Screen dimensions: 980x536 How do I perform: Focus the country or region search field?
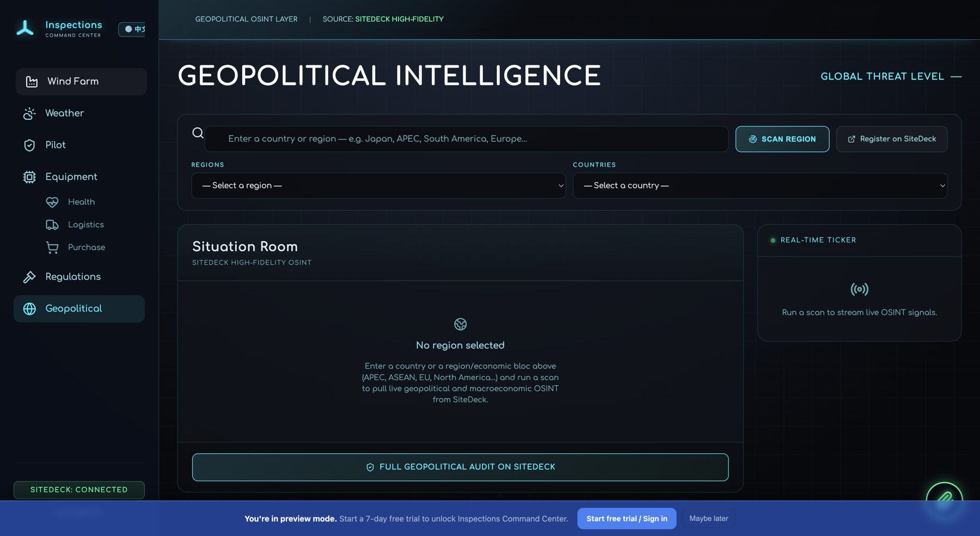pos(467,139)
